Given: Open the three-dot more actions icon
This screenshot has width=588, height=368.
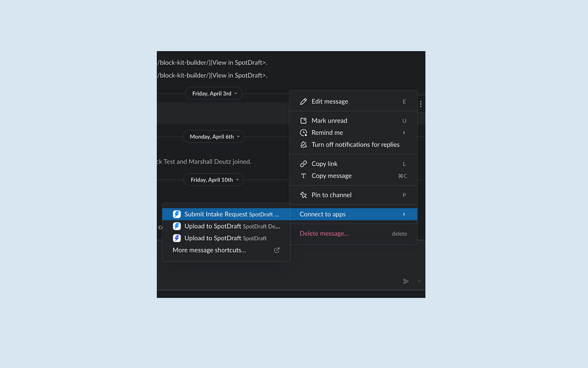Looking at the screenshot, I should 421,104.
